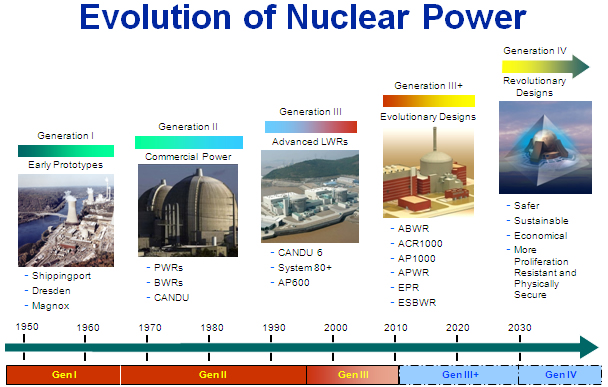This screenshot has width=608, height=387.
Task: Select the Gen I timeline segment
Action: click(x=63, y=375)
